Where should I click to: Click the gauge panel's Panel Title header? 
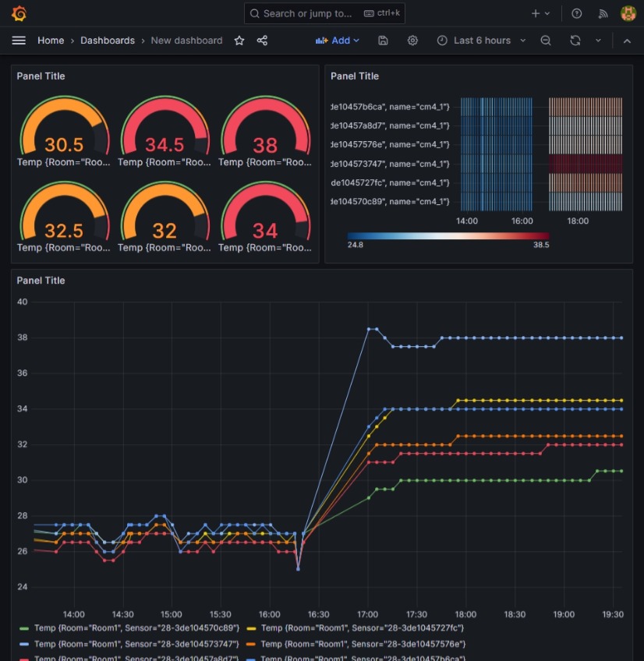point(41,76)
